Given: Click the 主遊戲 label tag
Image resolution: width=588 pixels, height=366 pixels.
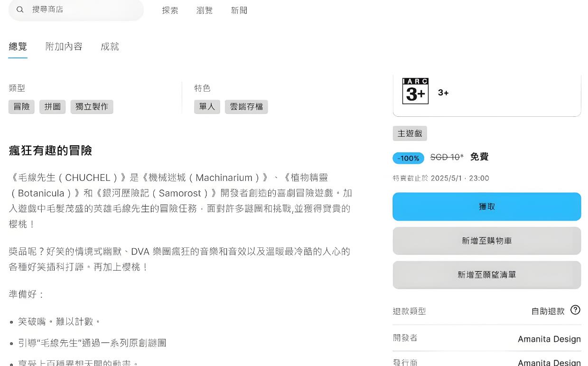Looking at the screenshot, I should [x=410, y=133].
